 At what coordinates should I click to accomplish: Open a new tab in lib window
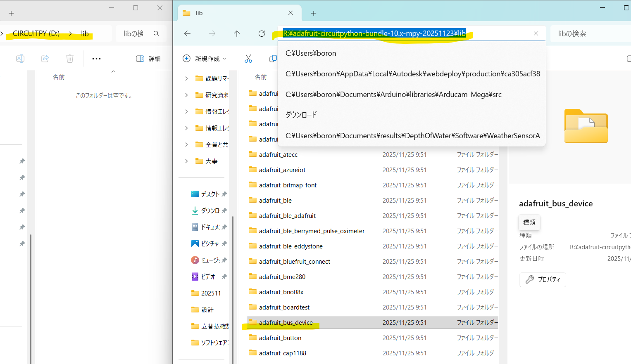click(x=314, y=13)
